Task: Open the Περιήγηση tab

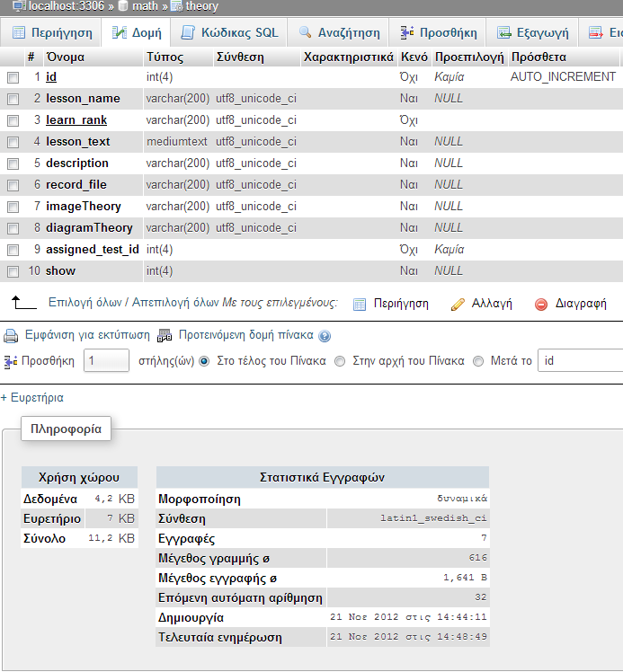Action: 51,32
